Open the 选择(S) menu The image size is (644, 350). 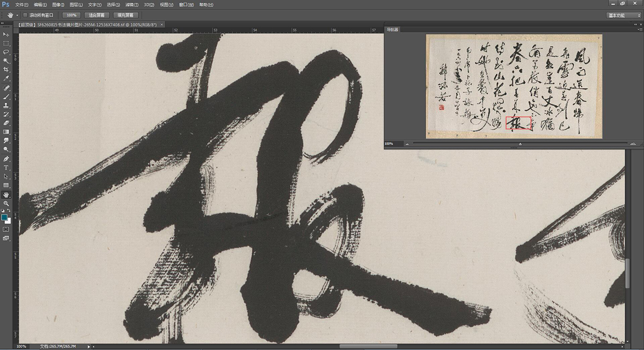(x=114, y=4)
